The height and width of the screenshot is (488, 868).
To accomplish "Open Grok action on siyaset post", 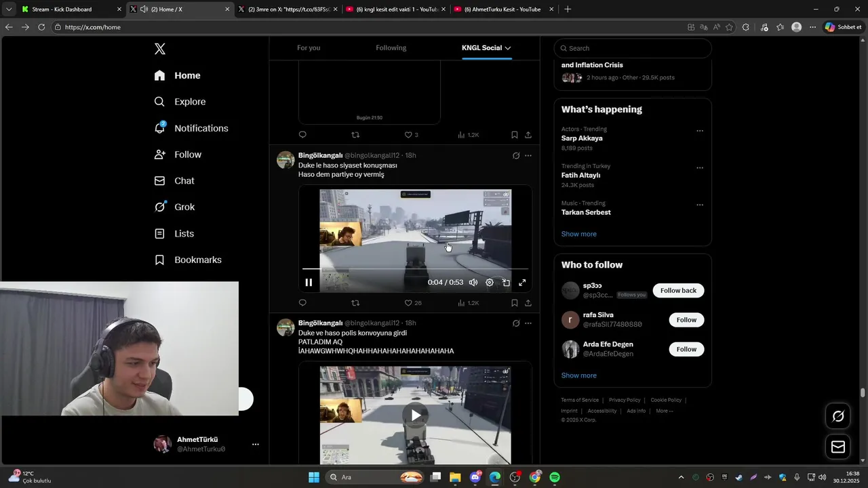I will coord(516,155).
